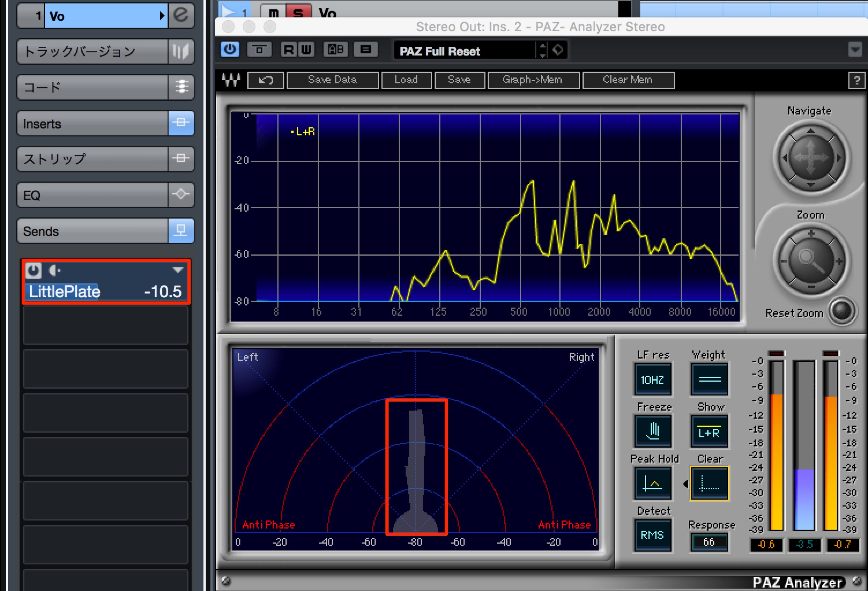Toggle the Detect RMS button
The image size is (868, 591).
(652, 535)
